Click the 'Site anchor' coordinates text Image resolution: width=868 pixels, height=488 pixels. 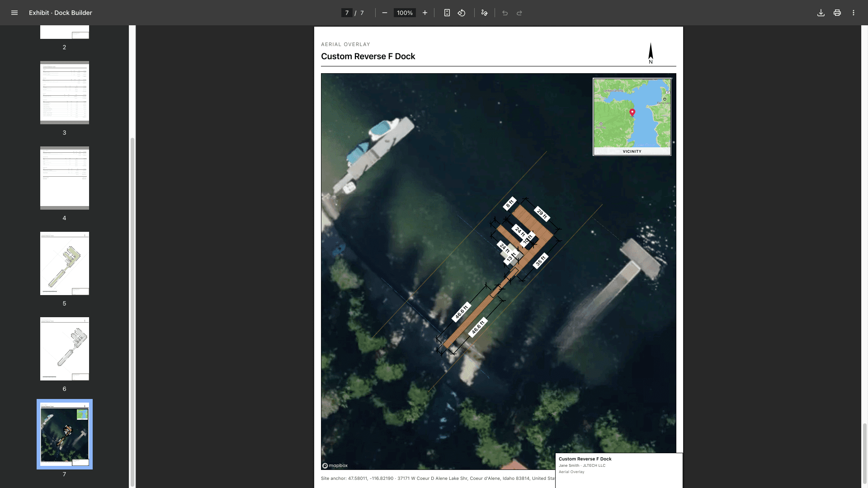point(438,478)
